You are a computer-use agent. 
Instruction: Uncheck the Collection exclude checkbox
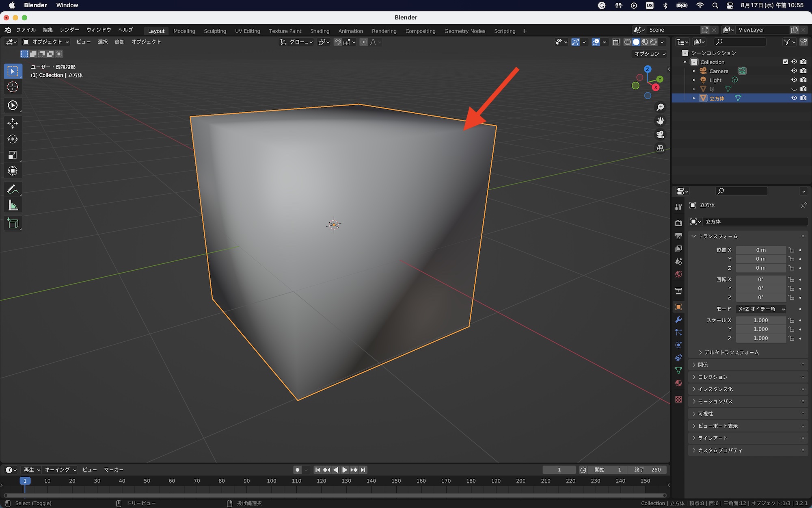click(x=785, y=62)
